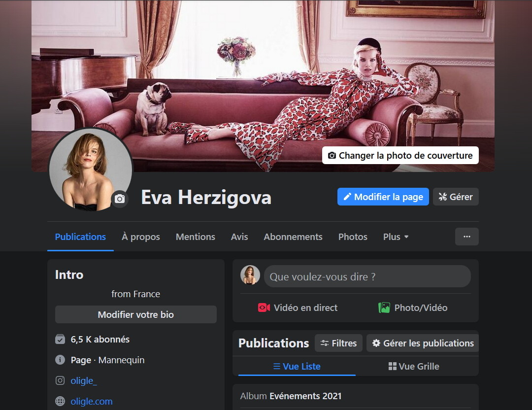Click Modifier la page button
The height and width of the screenshot is (410, 532).
(x=383, y=197)
